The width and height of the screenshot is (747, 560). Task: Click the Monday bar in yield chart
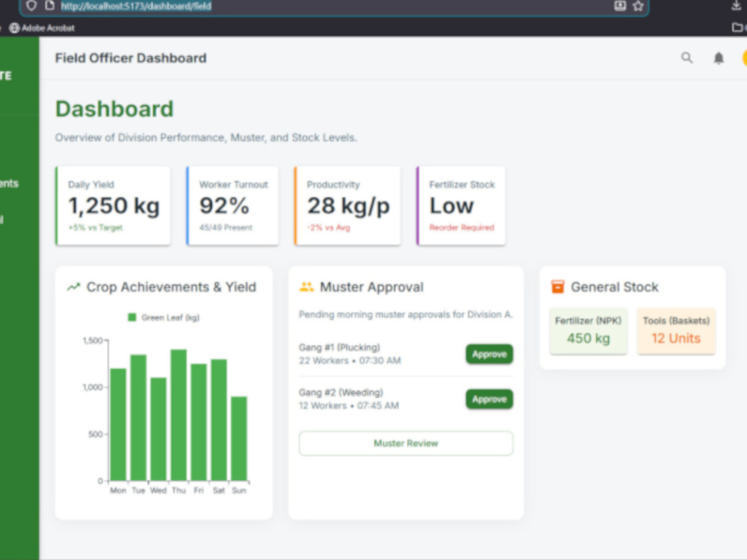click(x=118, y=424)
